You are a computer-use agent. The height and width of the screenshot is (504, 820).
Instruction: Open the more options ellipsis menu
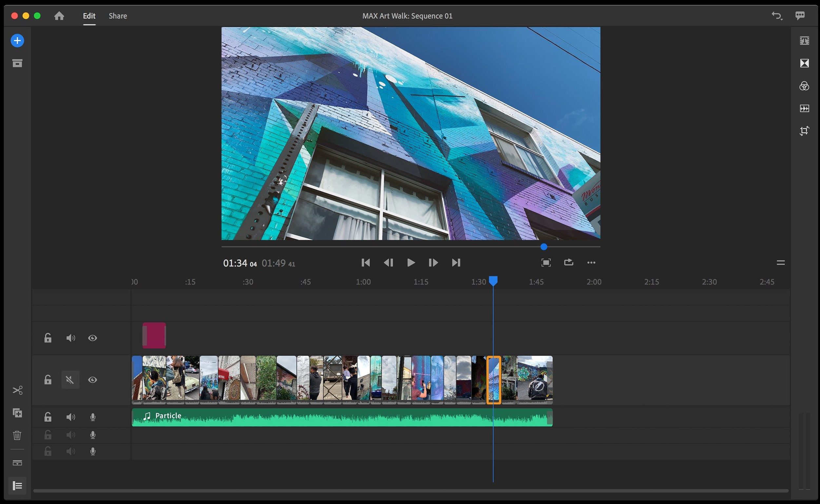click(591, 263)
